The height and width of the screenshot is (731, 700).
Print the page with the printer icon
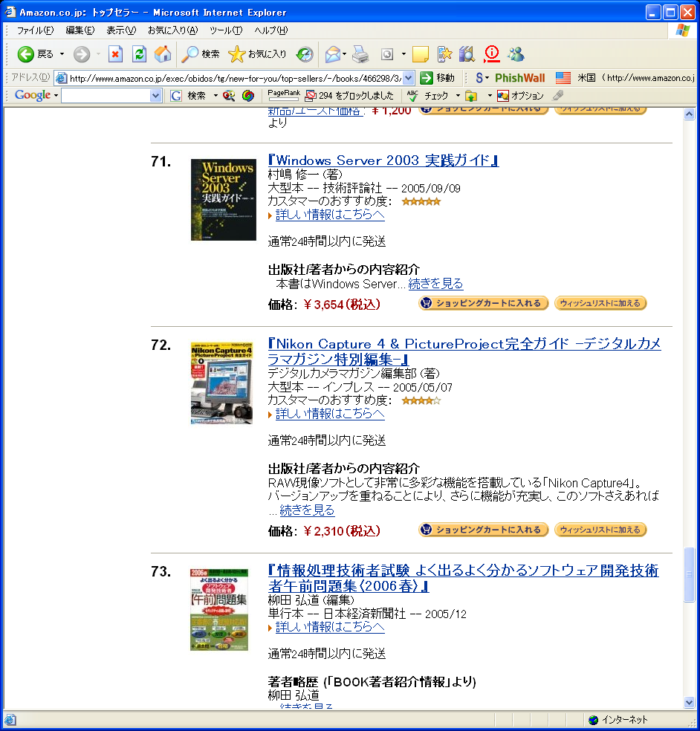coord(360,54)
